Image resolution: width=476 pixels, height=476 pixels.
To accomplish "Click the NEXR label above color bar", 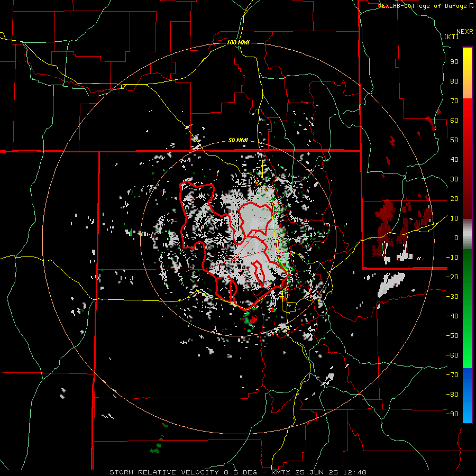I will pos(465,32).
